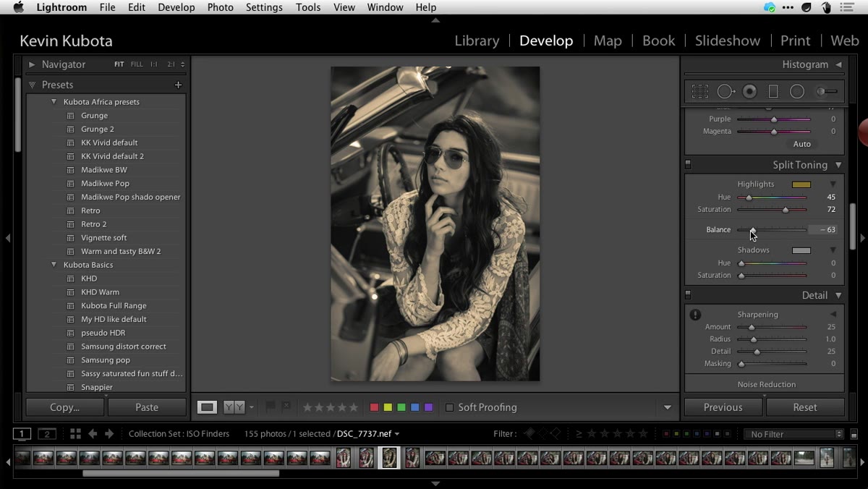Image resolution: width=868 pixels, height=489 pixels.
Task: Go back with the filmstrip left arrow
Action: click(x=93, y=434)
